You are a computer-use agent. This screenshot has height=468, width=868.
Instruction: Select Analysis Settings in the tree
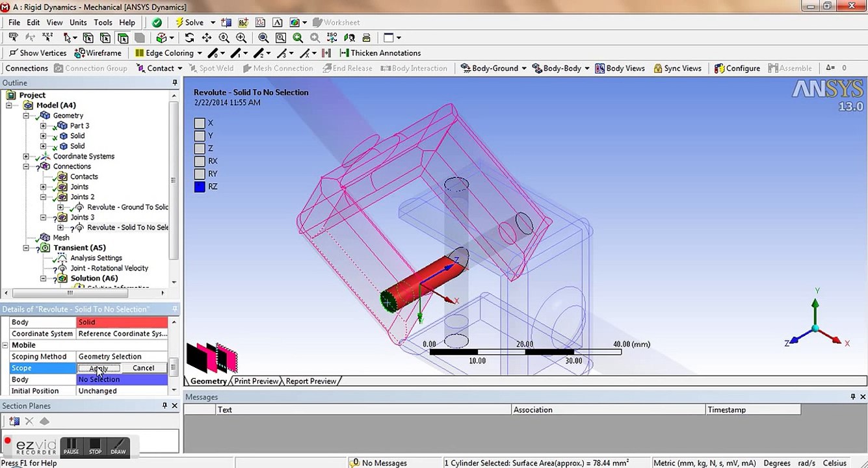tap(96, 258)
